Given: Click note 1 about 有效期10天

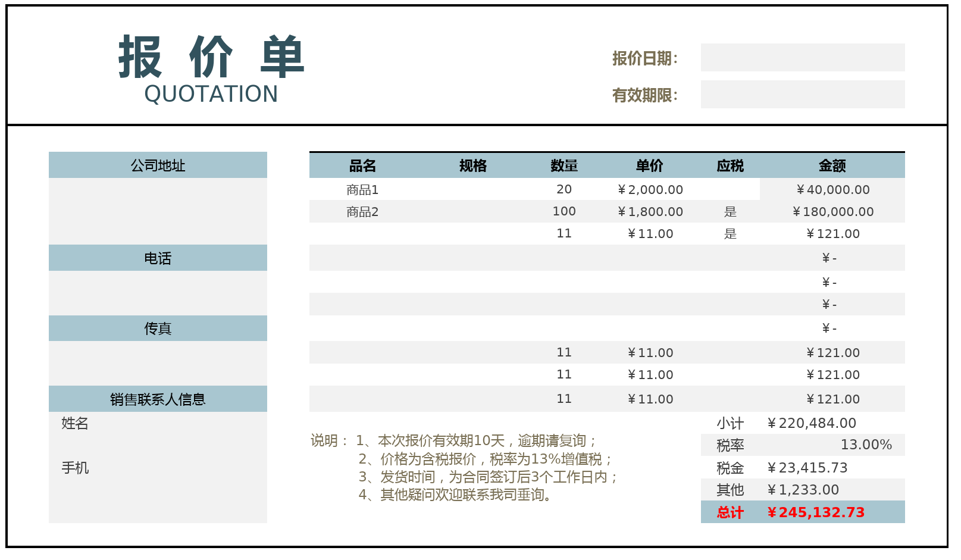Looking at the screenshot, I should tap(475, 440).
